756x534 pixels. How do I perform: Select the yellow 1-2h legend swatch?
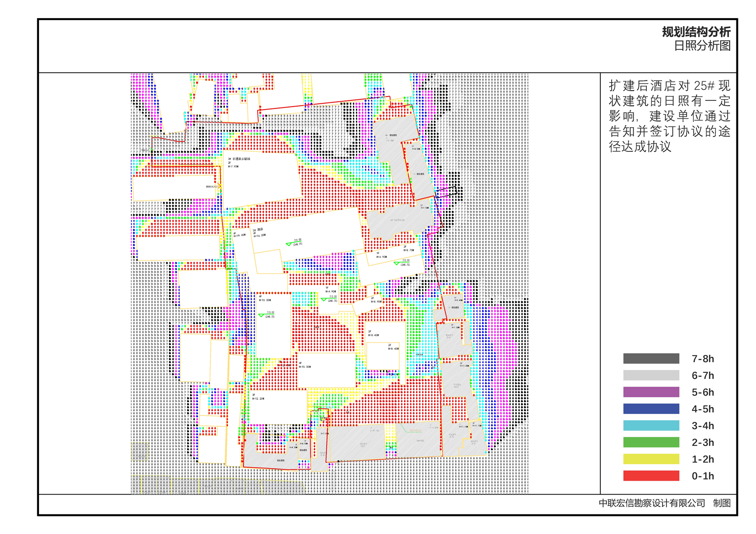click(x=651, y=459)
